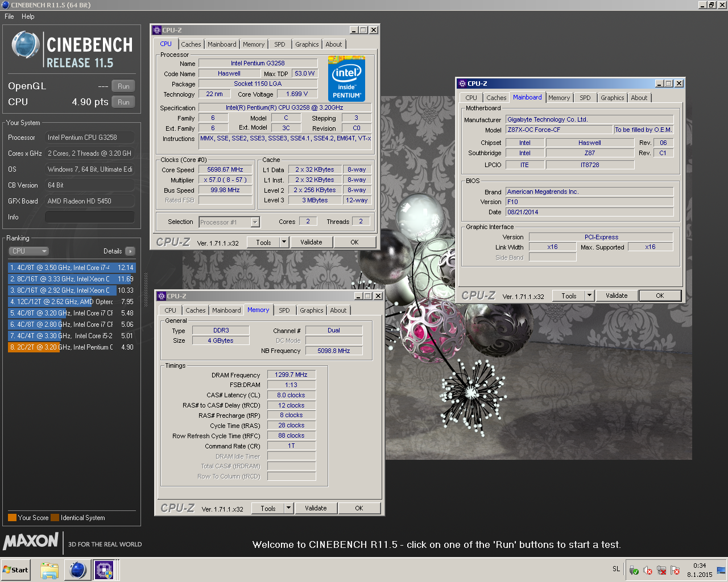Image resolution: width=728 pixels, height=582 pixels.
Task: Click Validate in the CPU-Z Memory window
Action: pyautogui.click(x=316, y=508)
